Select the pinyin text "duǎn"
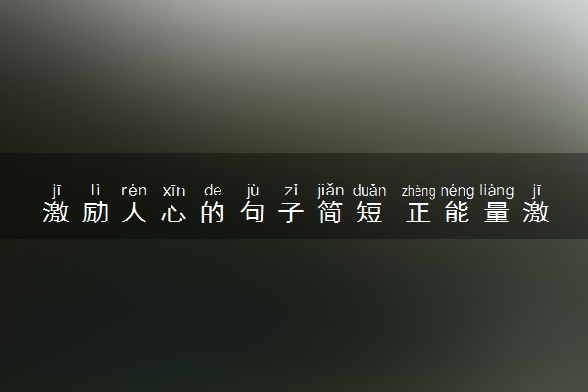 (x=369, y=191)
